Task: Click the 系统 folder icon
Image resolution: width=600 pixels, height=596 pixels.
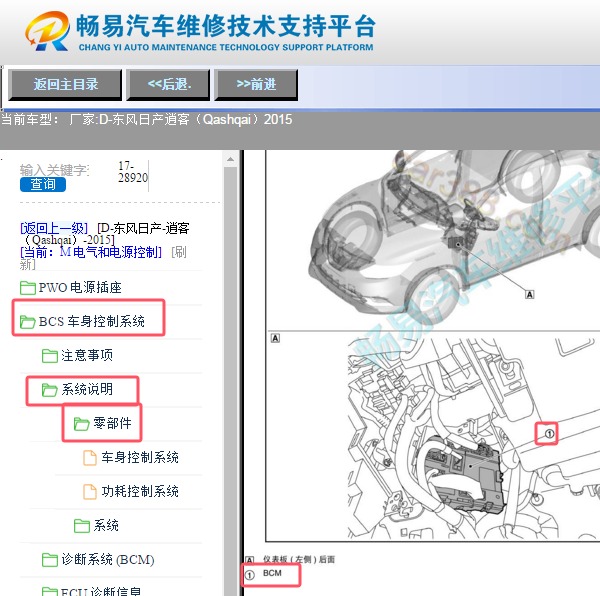Action: pos(82,526)
